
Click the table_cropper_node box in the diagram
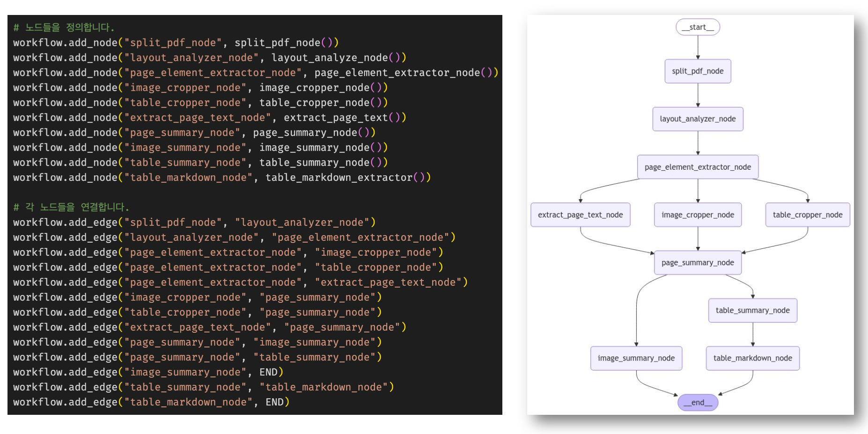point(807,215)
